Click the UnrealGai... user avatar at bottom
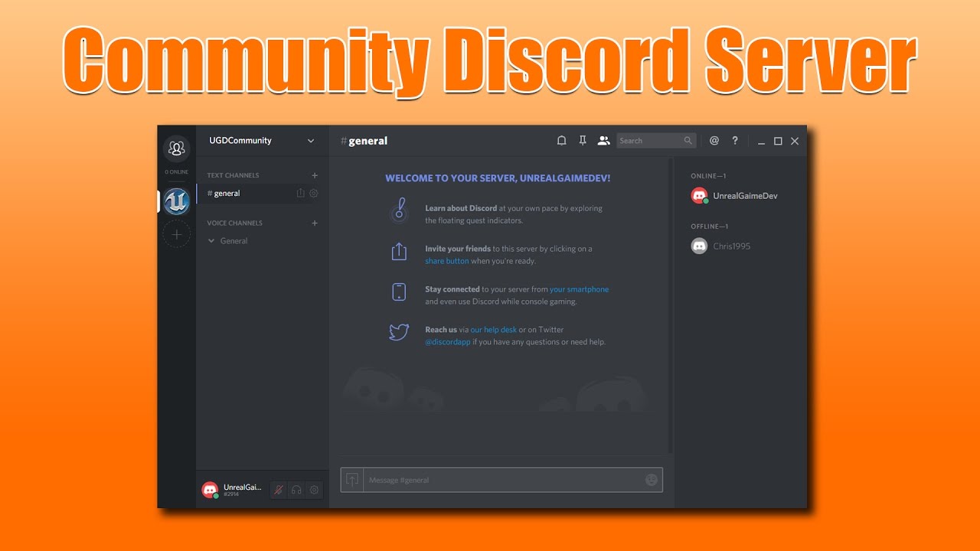The image size is (980, 551). tap(210, 490)
